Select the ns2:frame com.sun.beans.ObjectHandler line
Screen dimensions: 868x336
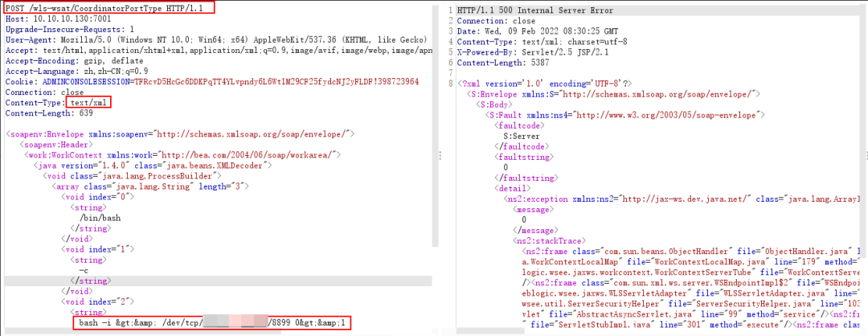coord(692,252)
